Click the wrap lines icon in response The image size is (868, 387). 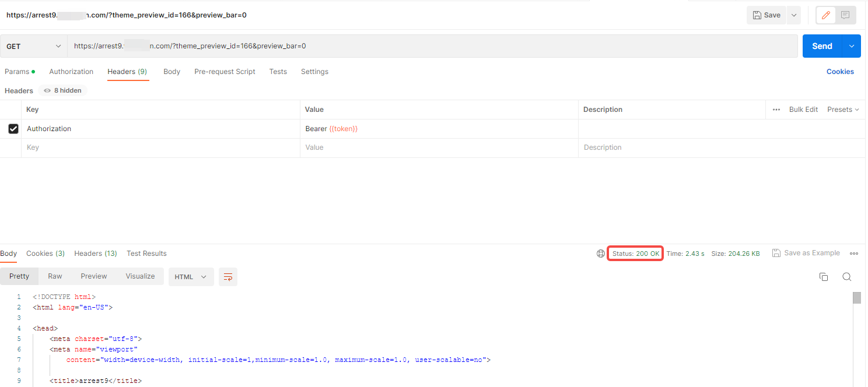point(228,277)
